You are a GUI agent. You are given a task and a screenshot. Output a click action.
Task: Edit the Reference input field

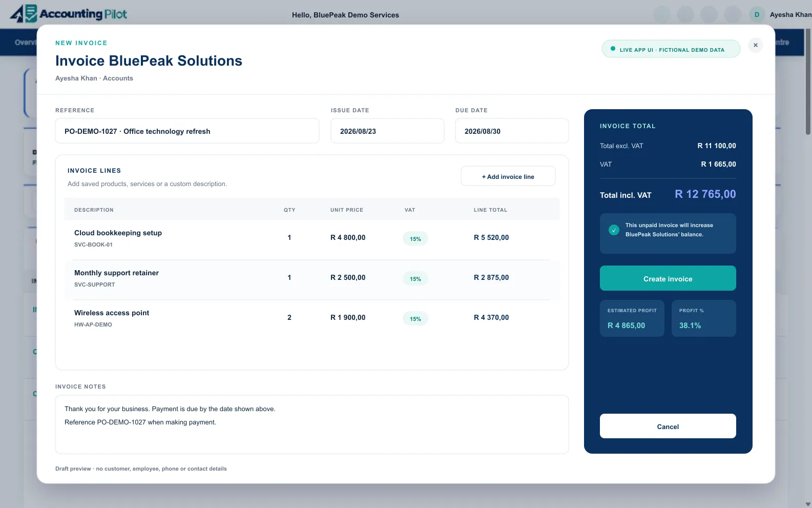pyautogui.click(x=187, y=131)
